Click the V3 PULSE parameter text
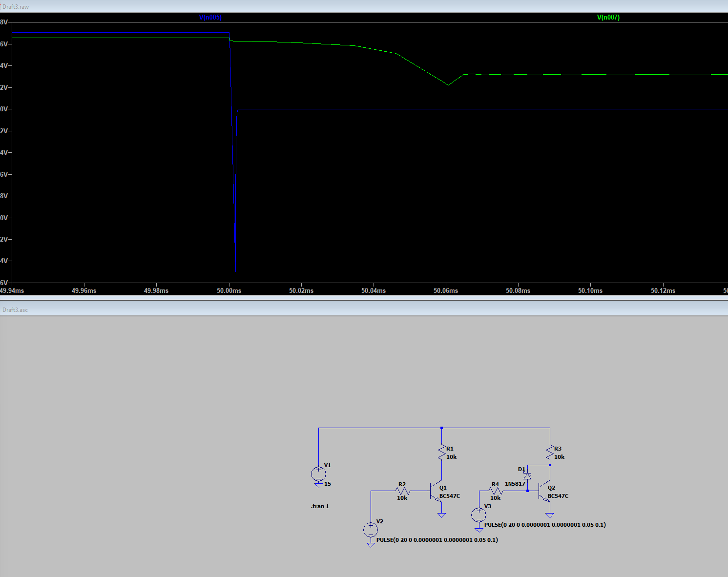 (545, 525)
